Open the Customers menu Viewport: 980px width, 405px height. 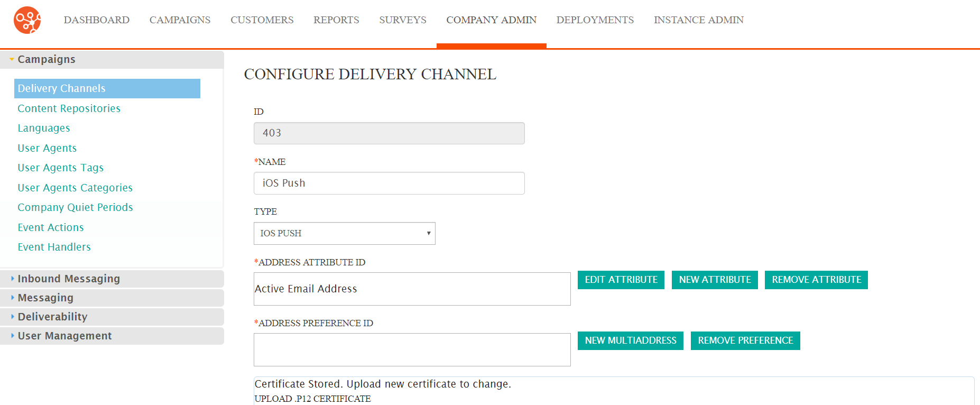(262, 20)
